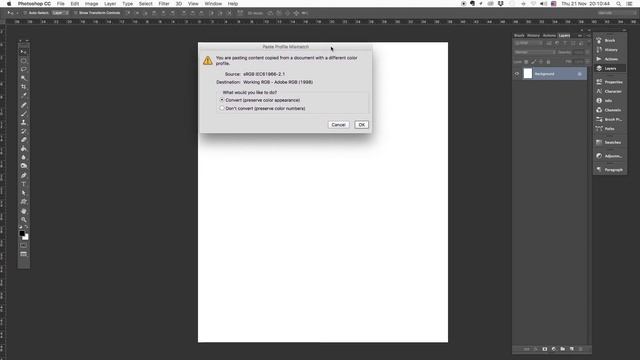The width and height of the screenshot is (640, 360).
Task: Change screen mode icon at toolbar bottom
Action: click(23, 254)
